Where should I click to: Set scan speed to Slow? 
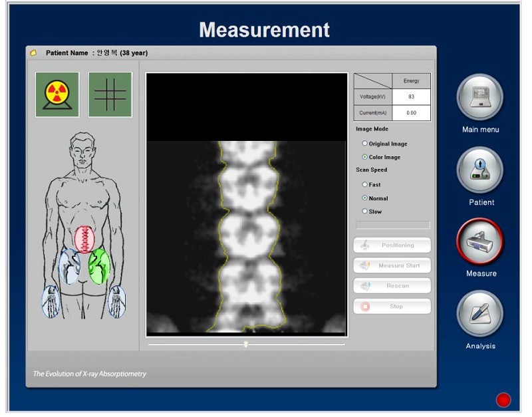(x=364, y=211)
